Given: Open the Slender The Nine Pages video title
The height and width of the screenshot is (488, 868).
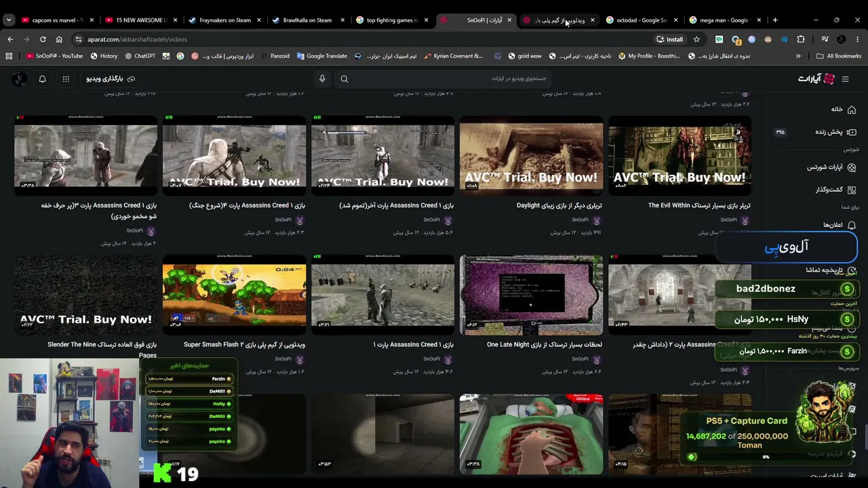Looking at the screenshot, I should click(x=102, y=350).
